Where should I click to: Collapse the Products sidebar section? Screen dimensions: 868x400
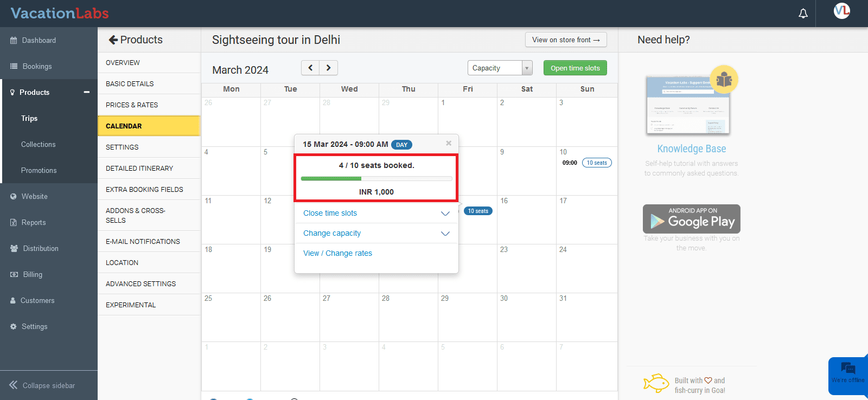[86, 92]
